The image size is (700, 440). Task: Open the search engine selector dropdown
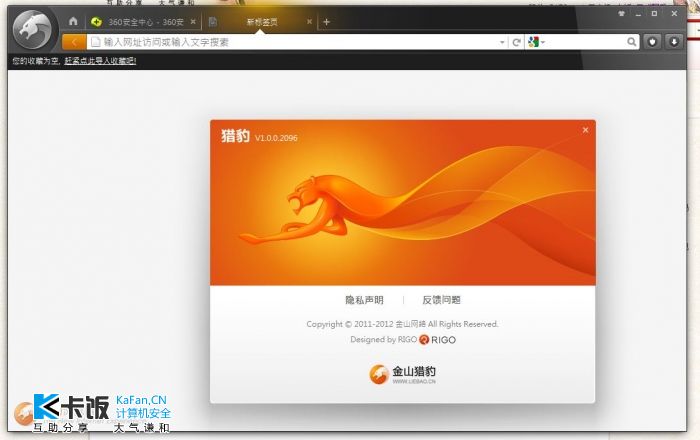click(x=536, y=42)
